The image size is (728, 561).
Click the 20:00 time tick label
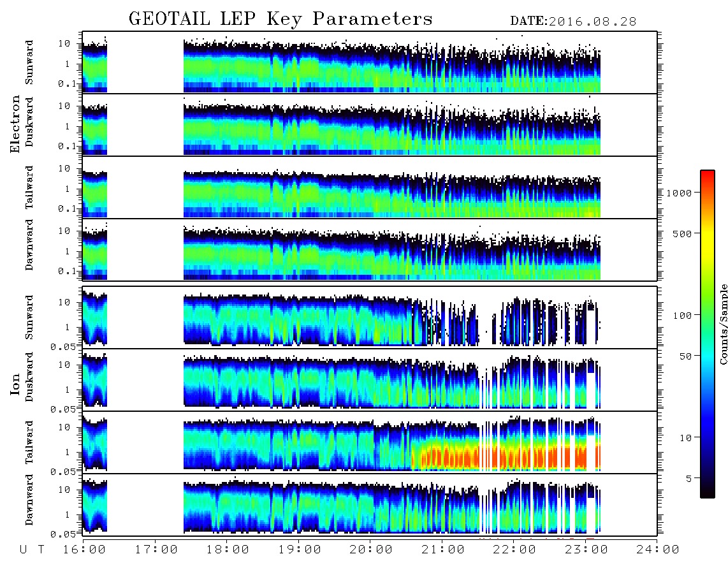pos(371,550)
